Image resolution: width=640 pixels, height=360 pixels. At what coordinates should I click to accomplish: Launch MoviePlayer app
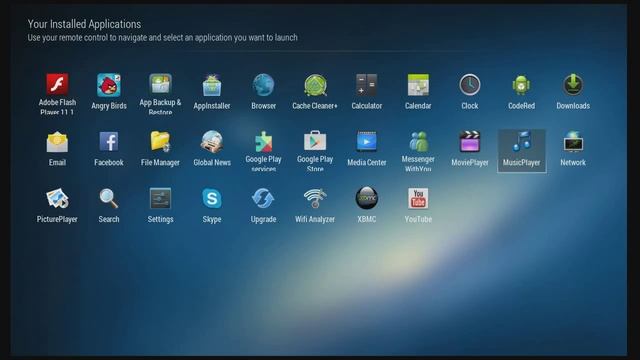(x=470, y=149)
